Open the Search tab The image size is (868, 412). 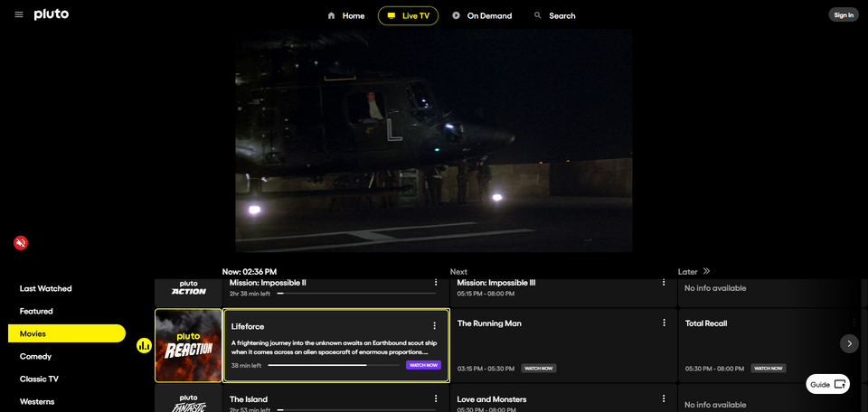tap(554, 15)
